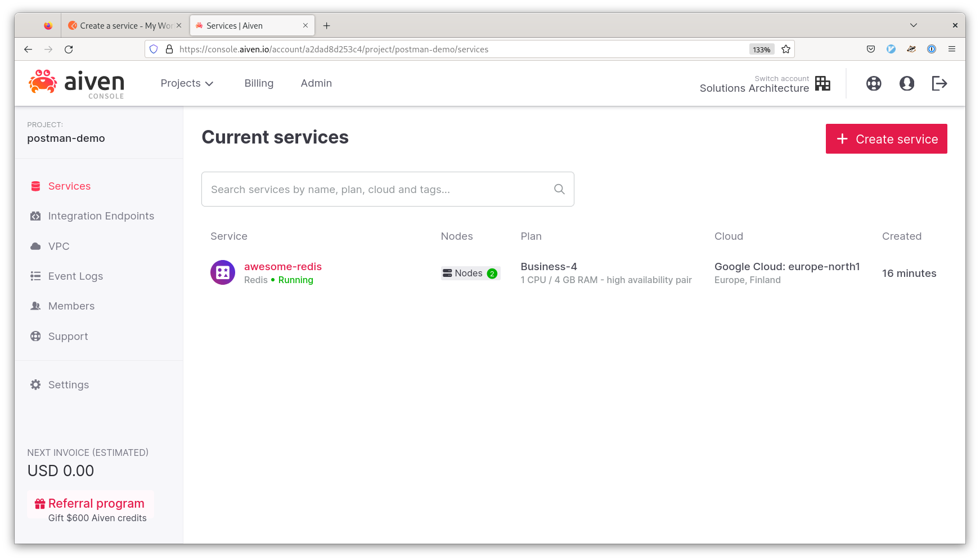The width and height of the screenshot is (980, 560).
Task: Open the list all tabs dropdown
Action: 914,25
